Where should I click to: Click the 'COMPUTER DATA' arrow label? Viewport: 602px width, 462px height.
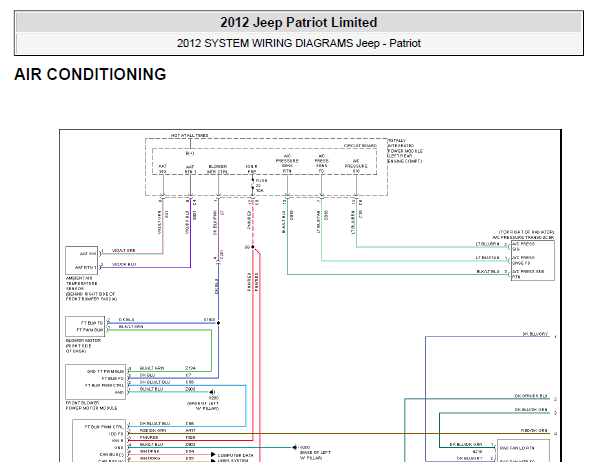click(x=235, y=455)
